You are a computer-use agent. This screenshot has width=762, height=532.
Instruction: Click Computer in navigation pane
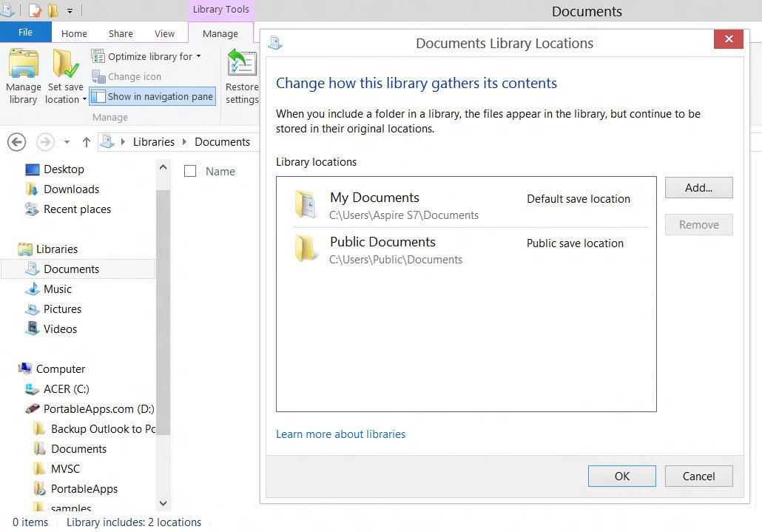click(60, 368)
